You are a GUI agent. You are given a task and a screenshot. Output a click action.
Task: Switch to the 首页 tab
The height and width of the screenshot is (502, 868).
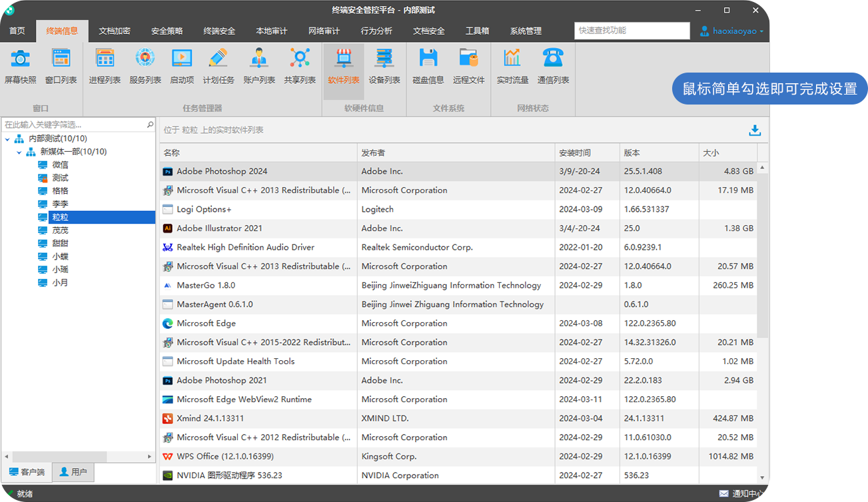(17, 31)
